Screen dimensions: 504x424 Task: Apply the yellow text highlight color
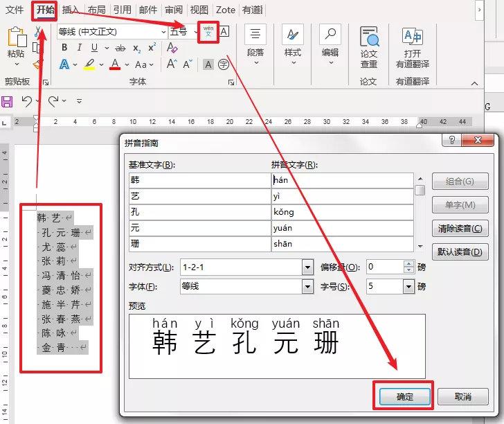point(89,64)
